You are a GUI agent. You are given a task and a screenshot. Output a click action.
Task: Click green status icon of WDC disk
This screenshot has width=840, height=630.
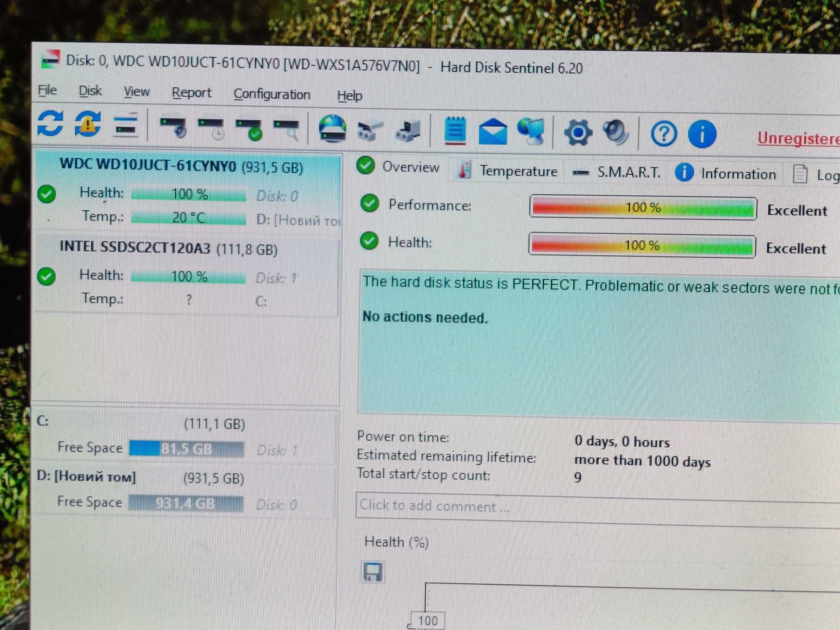[x=47, y=194]
